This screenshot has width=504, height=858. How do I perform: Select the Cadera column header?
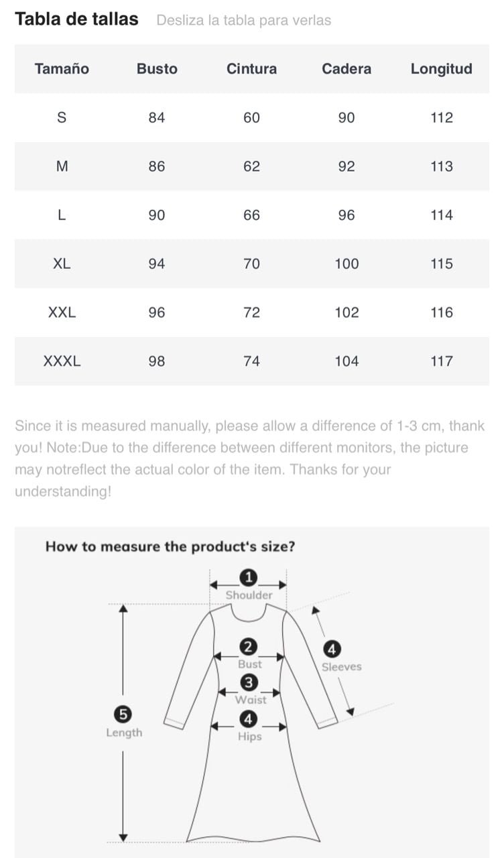(x=346, y=68)
